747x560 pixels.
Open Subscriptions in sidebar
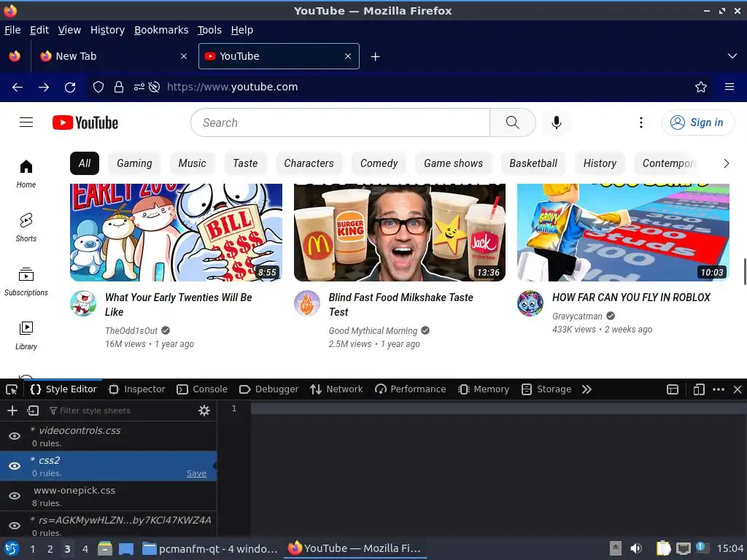(26, 281)
